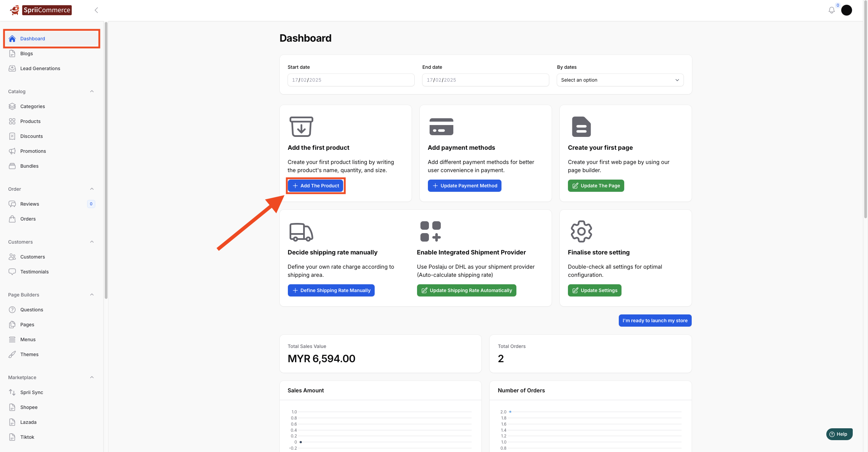Collapse the Catalog section
The height and width of the screenshot is (452, 868).
tap(92, 91)
